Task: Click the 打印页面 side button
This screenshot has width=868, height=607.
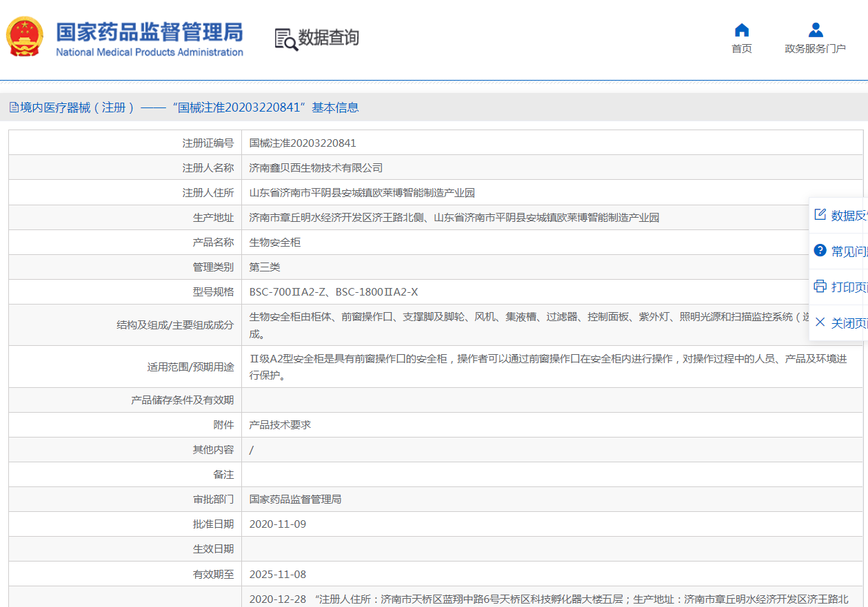Action: click(838, 287)
